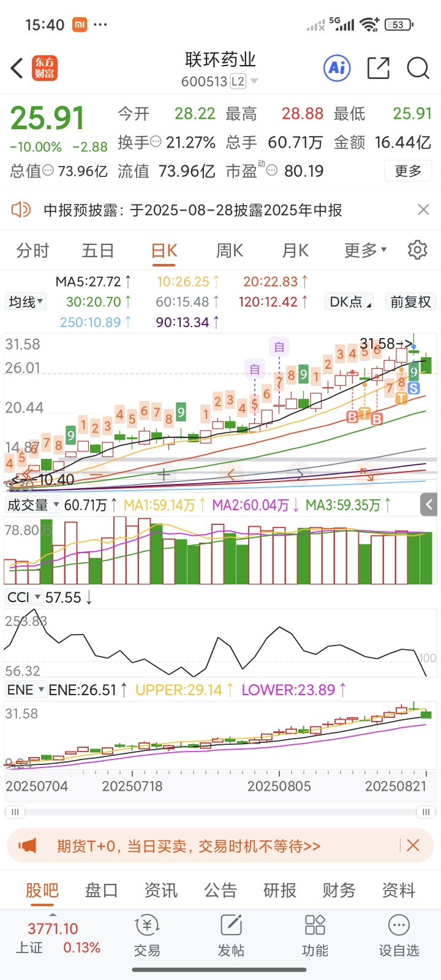This screenshot has height=980, width=441.
Task: Tap the 更多 quote details button
Action: (408, 170)
